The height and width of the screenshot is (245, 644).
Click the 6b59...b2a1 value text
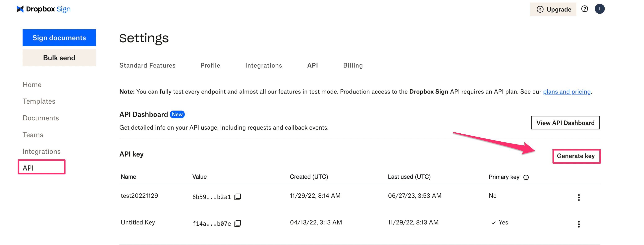[x=211, y=197]
